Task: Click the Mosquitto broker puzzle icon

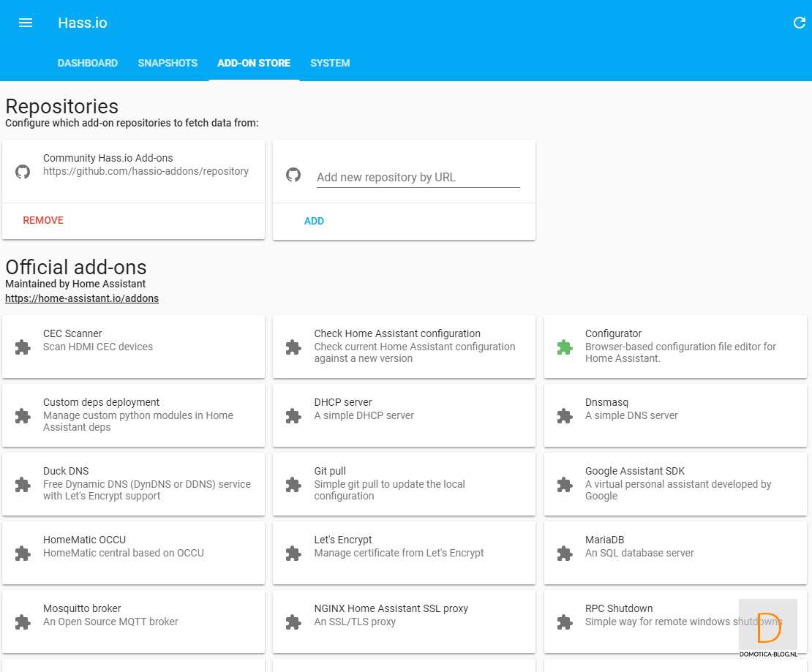Action: pyautogui.click(x=23, y=622)
